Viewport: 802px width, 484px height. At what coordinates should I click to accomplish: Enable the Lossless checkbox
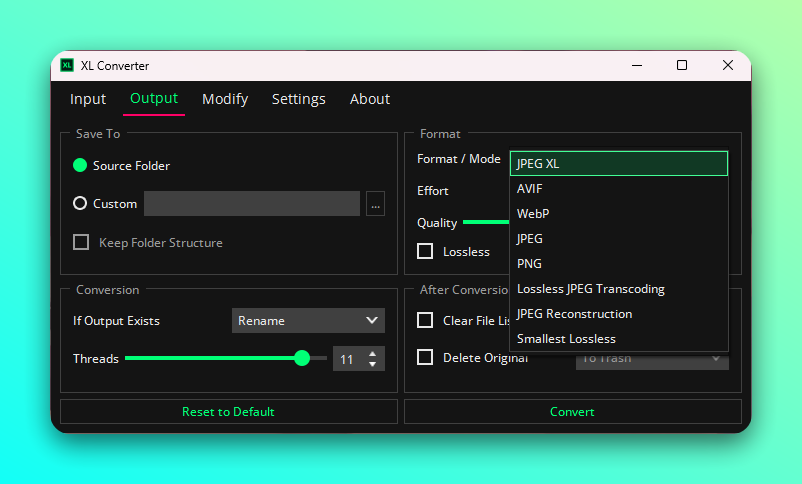click(x=425, y=252)
